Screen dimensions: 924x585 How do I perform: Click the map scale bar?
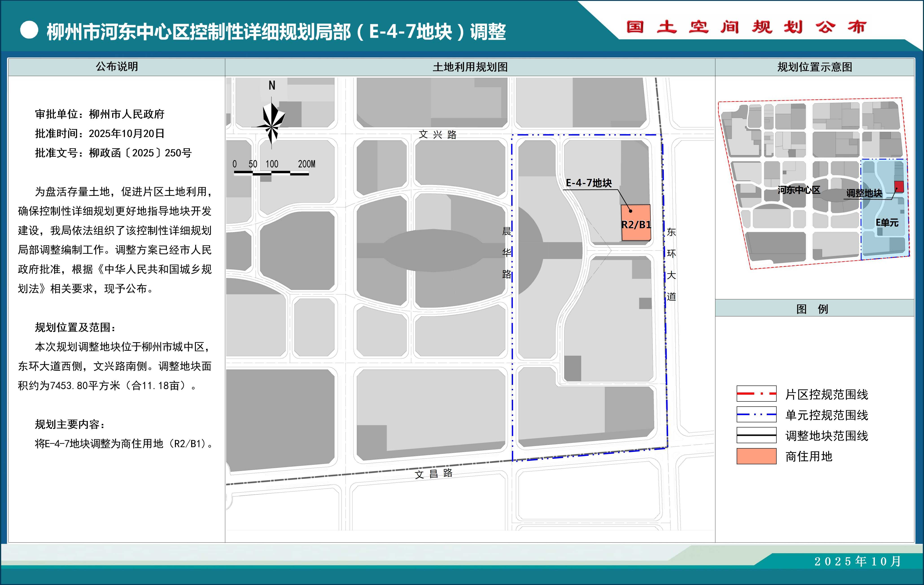(x=271, y=173)
